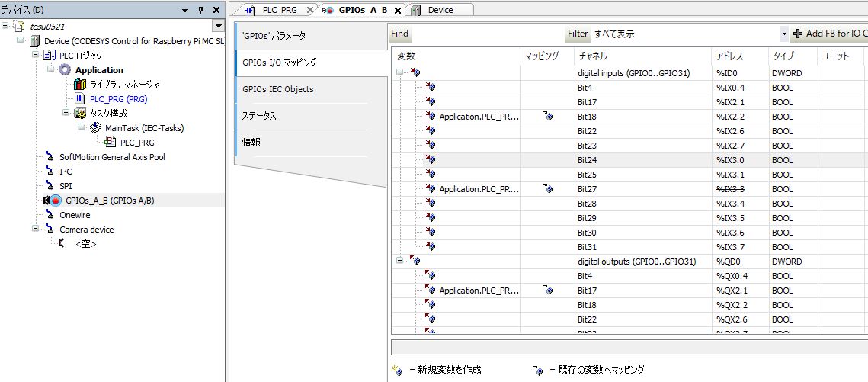868x382 pixels.
Task: Click the PLC_PRG call icon under MainTask
Action: 111,143
